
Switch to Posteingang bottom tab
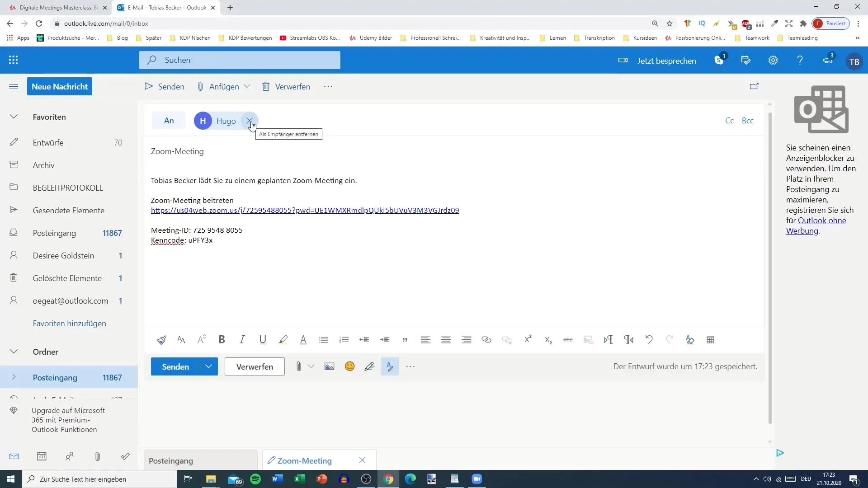coord(201,460)
